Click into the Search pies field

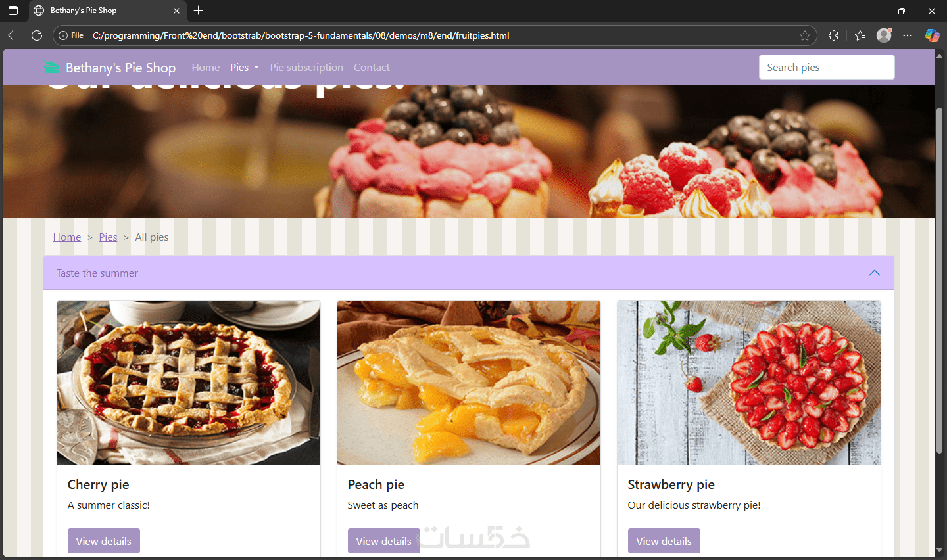click(827, 67)
